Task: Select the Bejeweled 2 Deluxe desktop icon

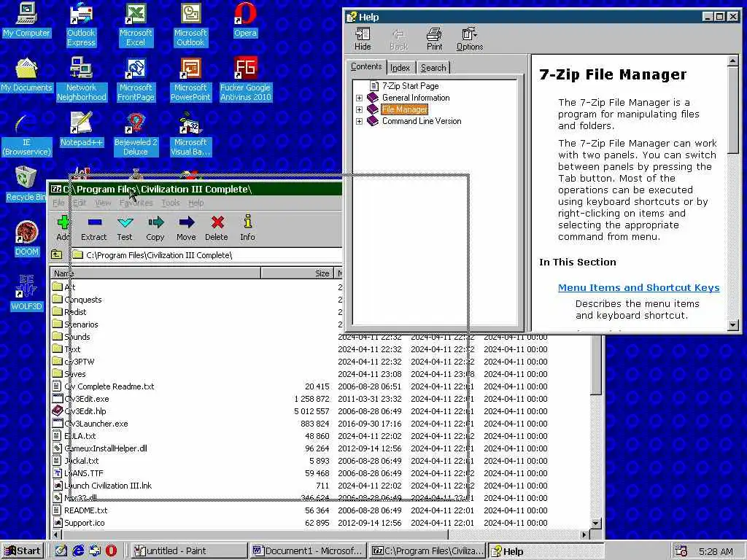Action: pyautogui.click(x=136, y=134)
